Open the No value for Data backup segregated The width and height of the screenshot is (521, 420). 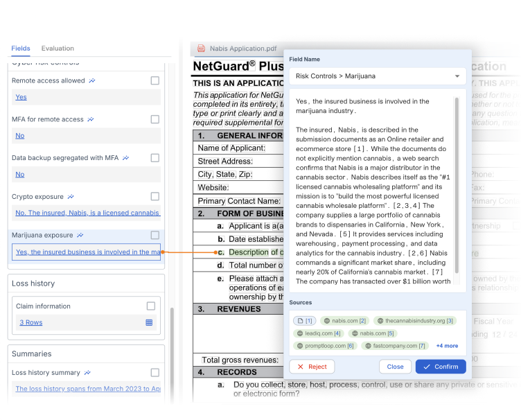(20, 175)
